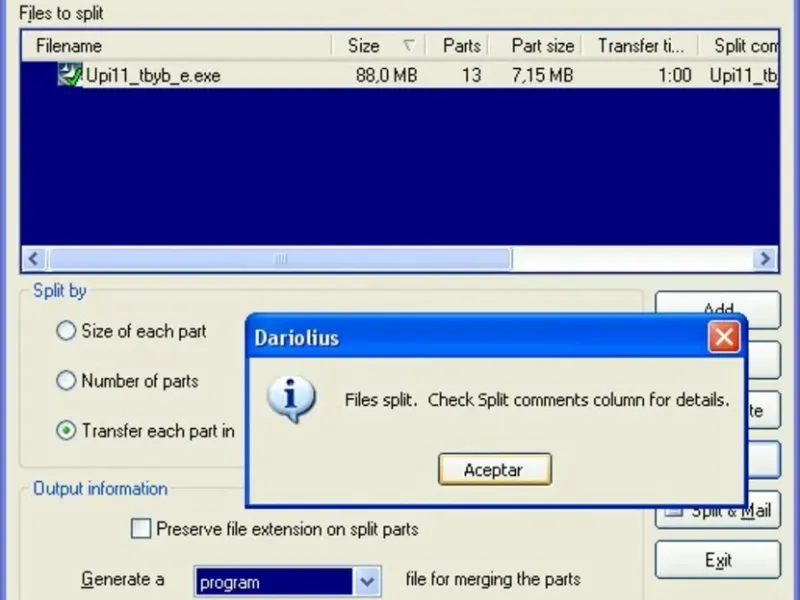Sort by Size column header
Screen dimensions: 800x600
pos(379,46)
